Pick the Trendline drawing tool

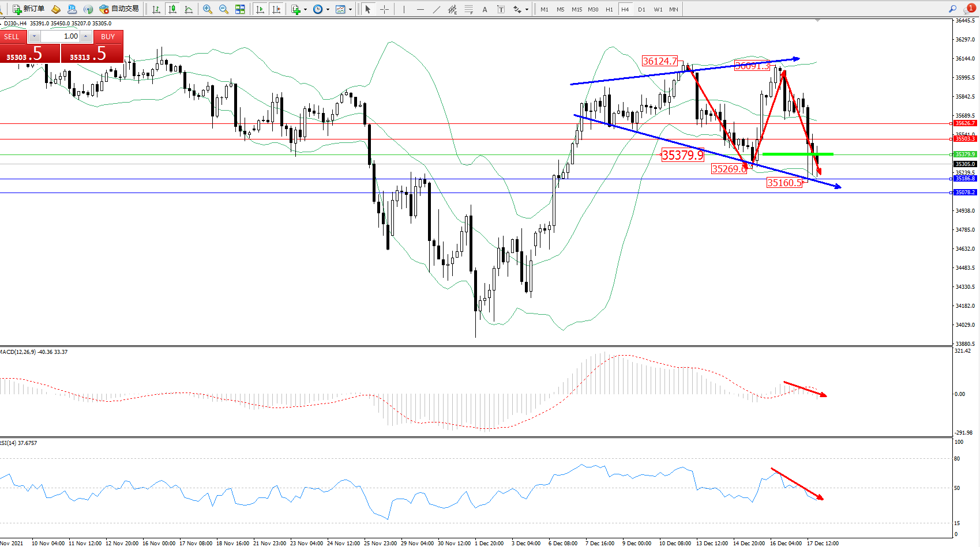coord(436,9)
